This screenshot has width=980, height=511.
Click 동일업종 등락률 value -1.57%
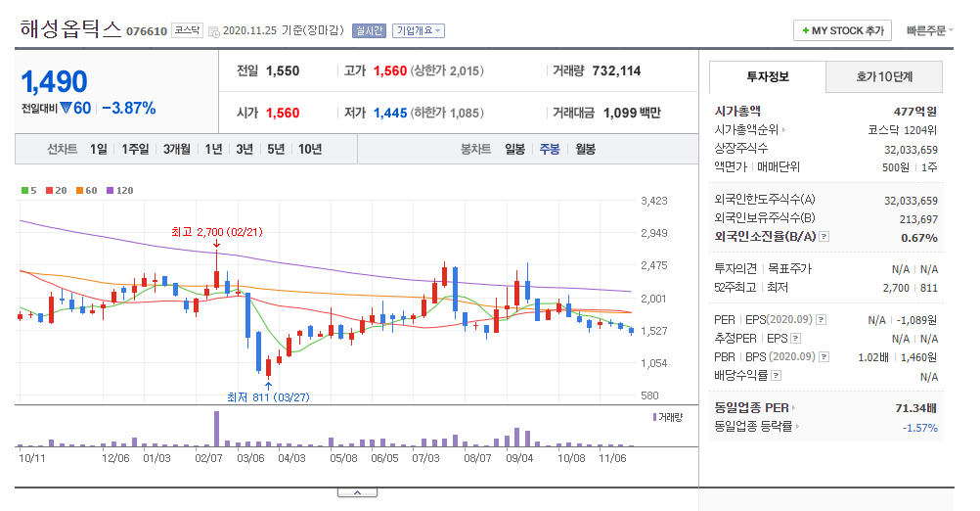(920, 428)
